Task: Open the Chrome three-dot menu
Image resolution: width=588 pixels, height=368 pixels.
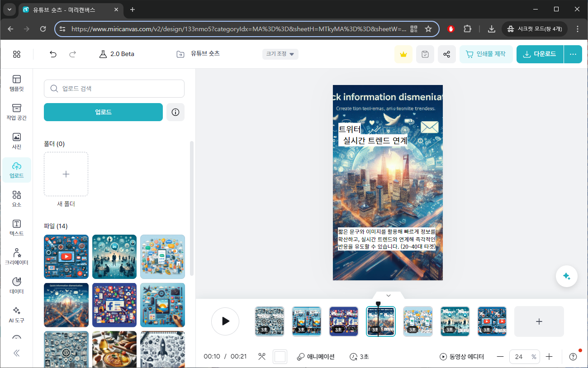Action: (577, 29)
